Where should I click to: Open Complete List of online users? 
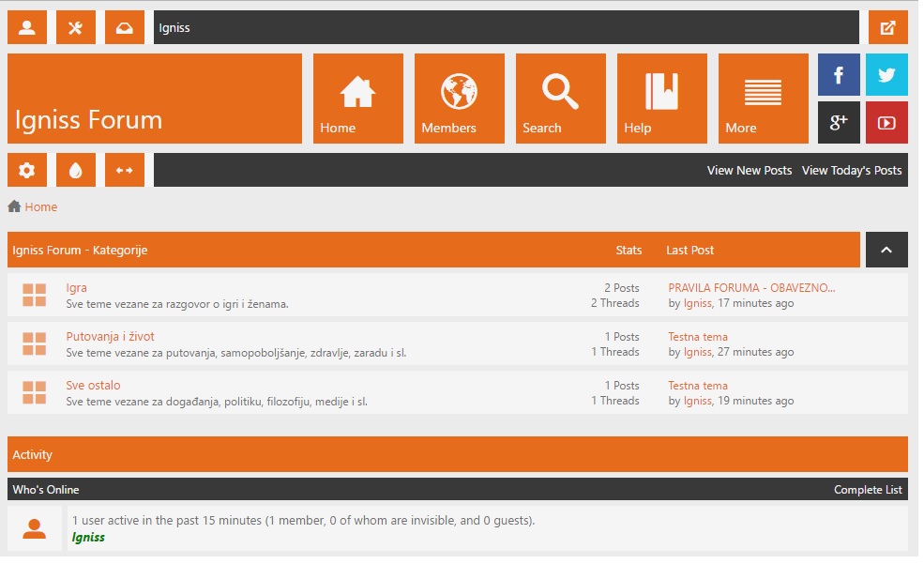[x=867, y=490]
